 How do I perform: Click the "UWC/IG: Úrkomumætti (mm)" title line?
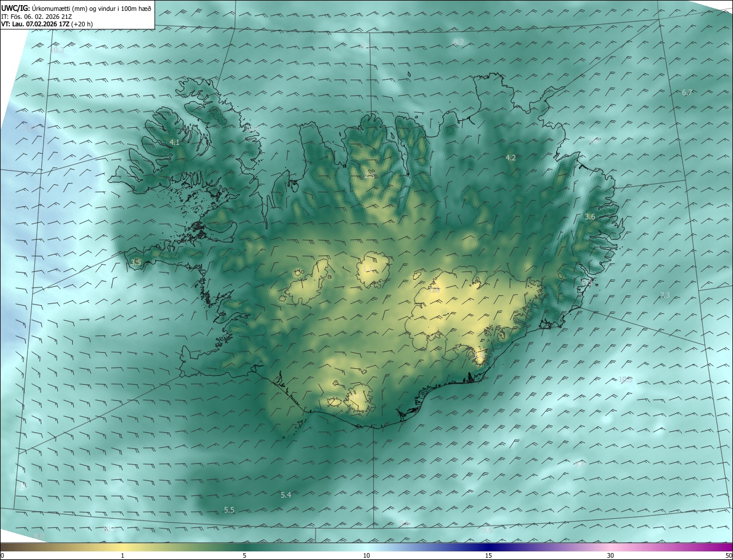(76, 8)
